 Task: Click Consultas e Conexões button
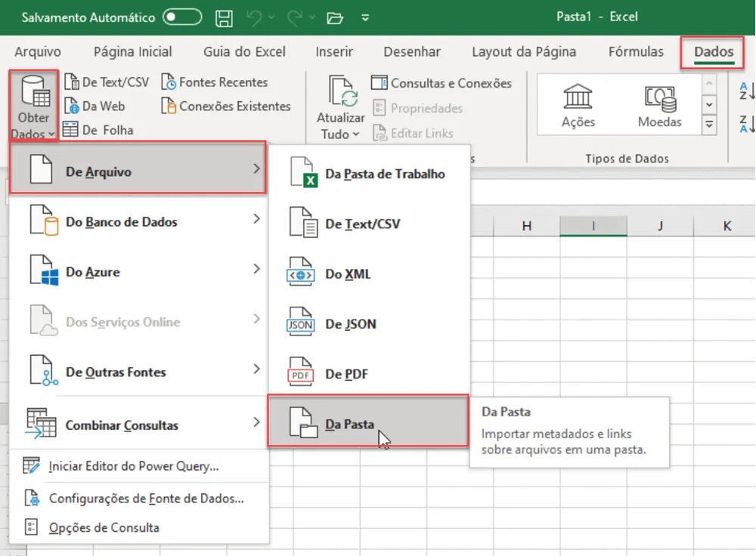pos(442,83)
